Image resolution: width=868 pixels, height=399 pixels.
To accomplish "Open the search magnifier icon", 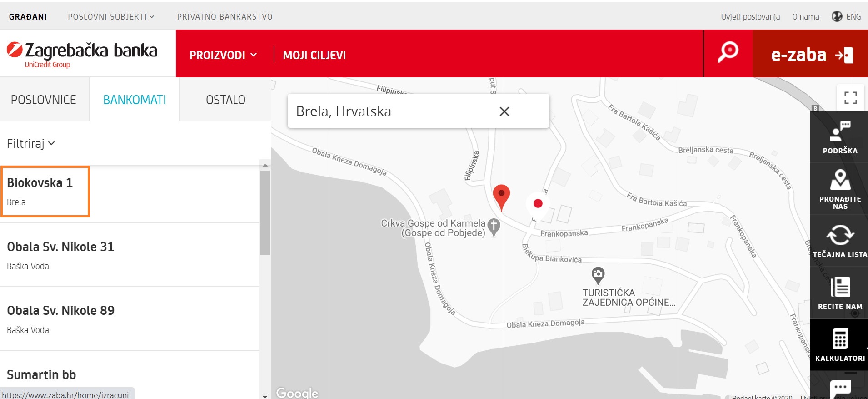I will [728, 53].
